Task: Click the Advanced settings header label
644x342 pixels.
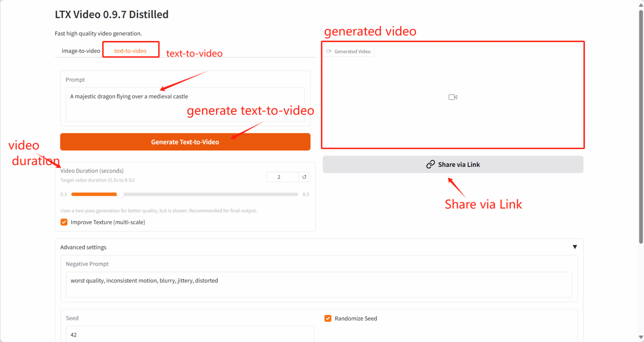Action: (x=83, y=247)
